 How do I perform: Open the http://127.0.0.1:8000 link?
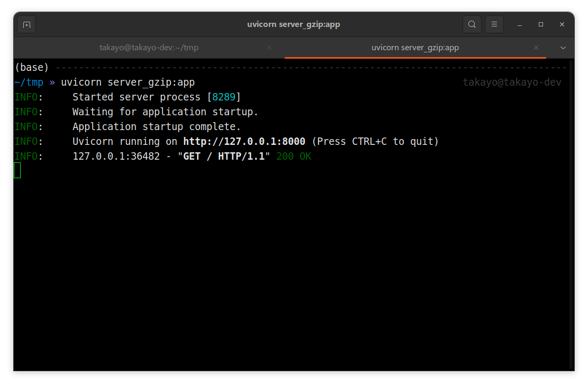coord(244,141)
